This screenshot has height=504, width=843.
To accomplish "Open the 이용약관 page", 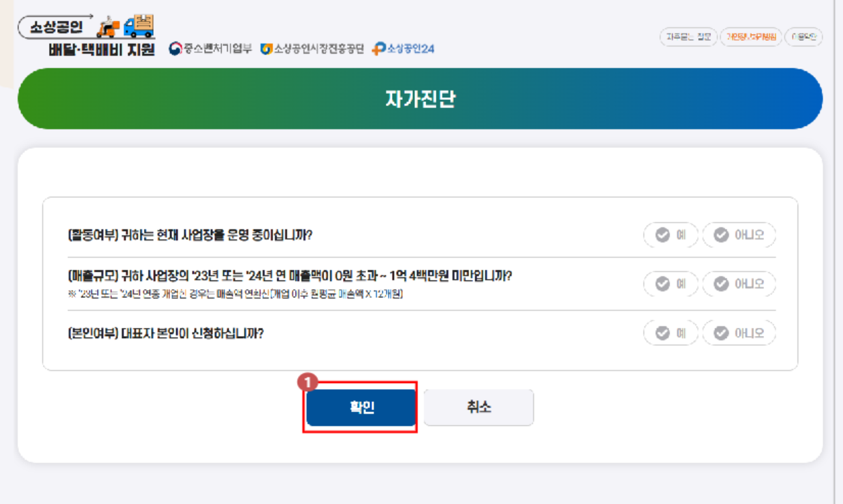I will pos(805,38).
